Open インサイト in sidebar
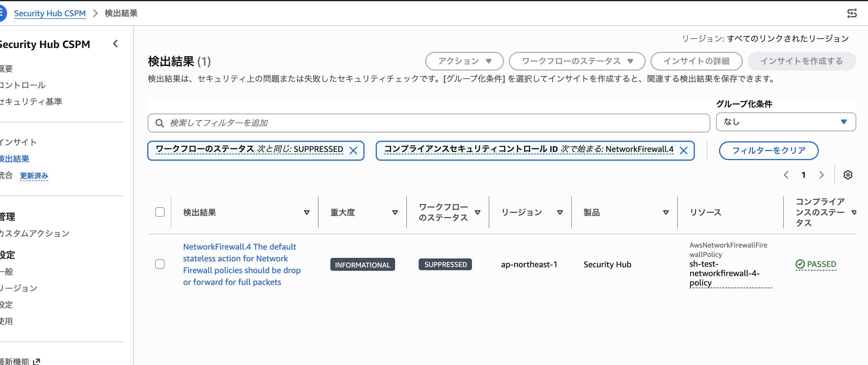Screen dimensions: 868x365 [x=18, y=142]
